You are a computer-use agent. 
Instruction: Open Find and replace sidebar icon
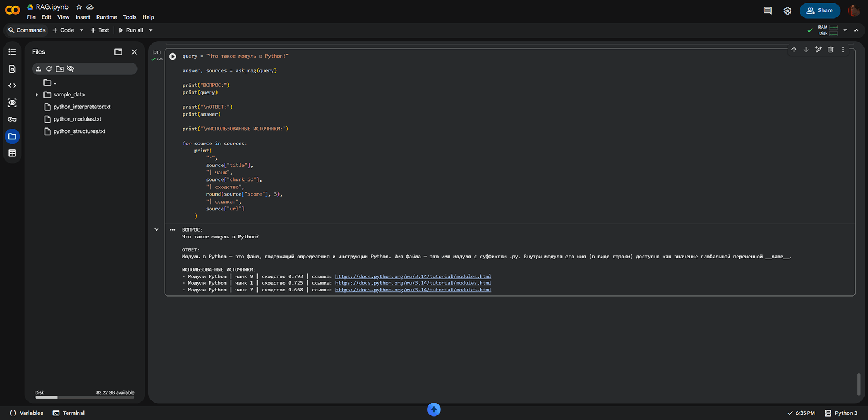[12, 69]
